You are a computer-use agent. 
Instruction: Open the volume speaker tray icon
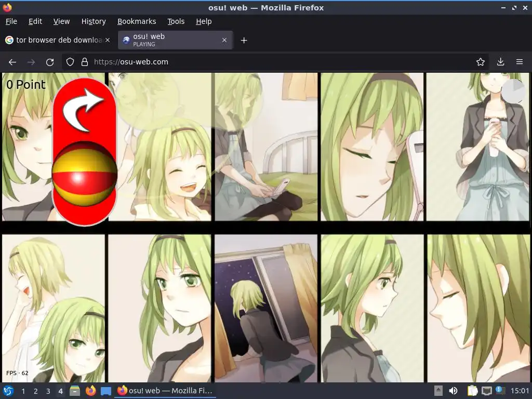[453, 391]
